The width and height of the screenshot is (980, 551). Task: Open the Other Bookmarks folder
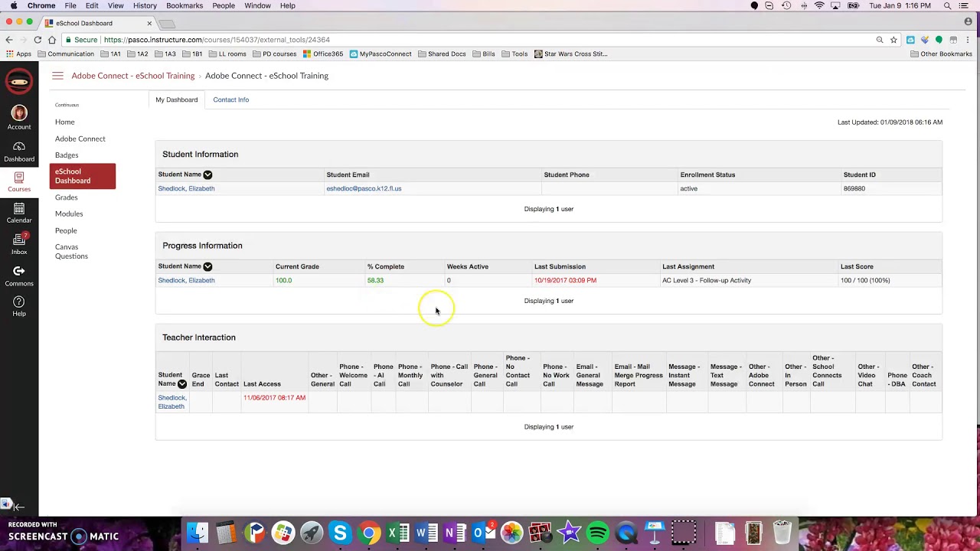[x=941, y=54]
